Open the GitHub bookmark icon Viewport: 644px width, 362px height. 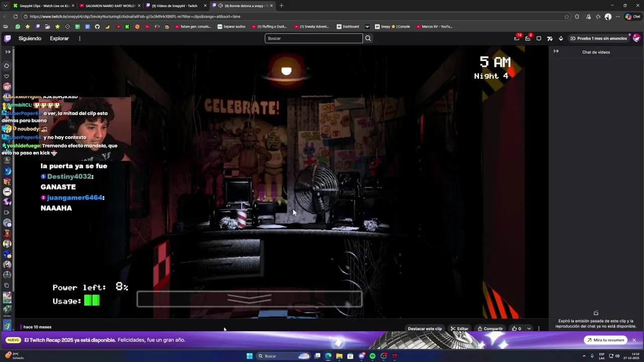[97, 27]
